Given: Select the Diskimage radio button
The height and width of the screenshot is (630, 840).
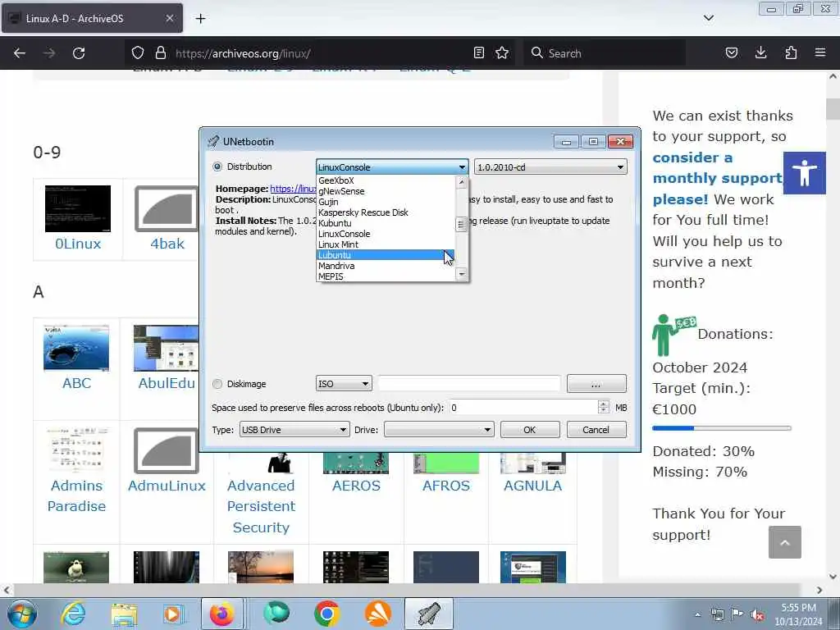Looking at the screenshot, I should [217, 384].
